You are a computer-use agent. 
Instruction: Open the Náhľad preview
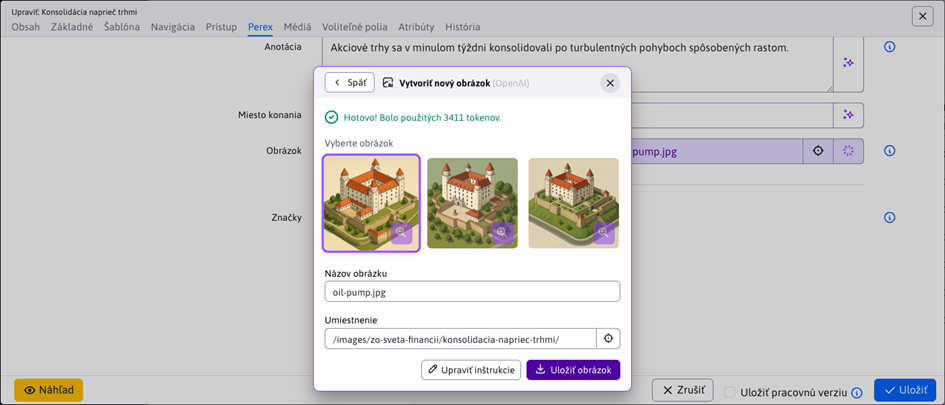[49, 390]
